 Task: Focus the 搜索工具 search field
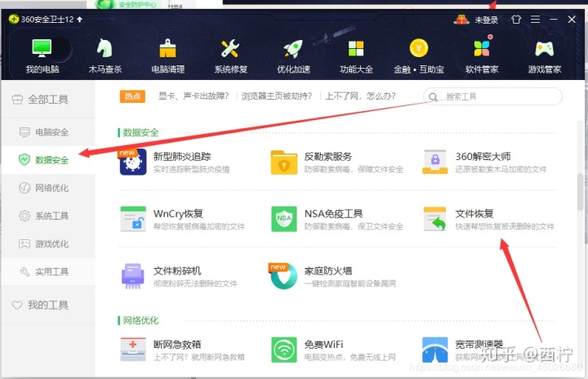click(492, 97)
